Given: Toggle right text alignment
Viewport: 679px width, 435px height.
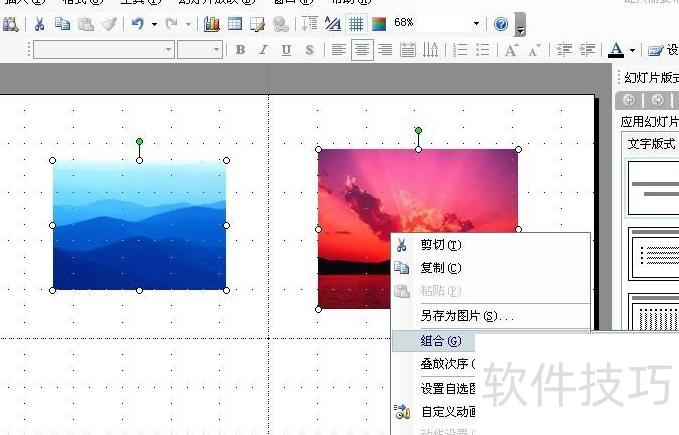Looking at the screenshot, I should 385,50.
